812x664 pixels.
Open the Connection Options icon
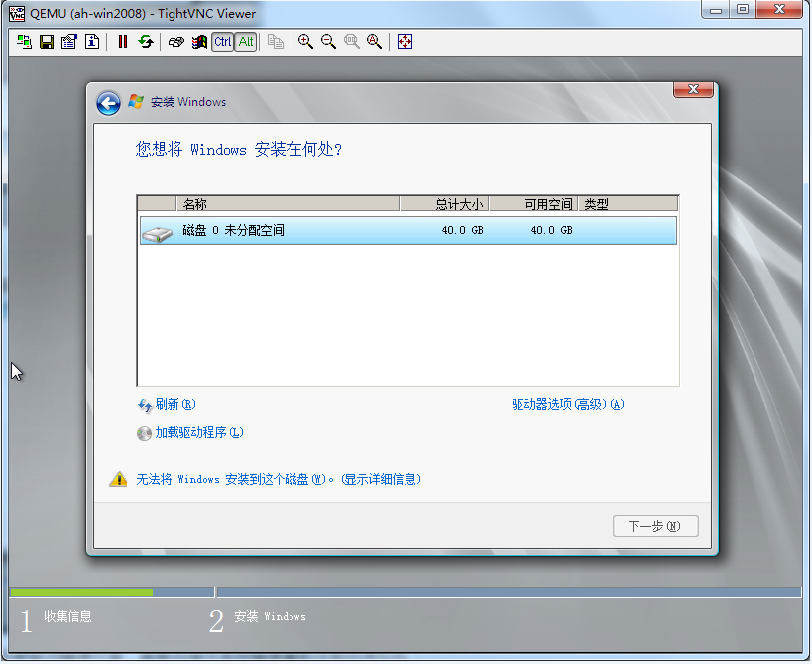pyautogui.click(x=68, y=42)
